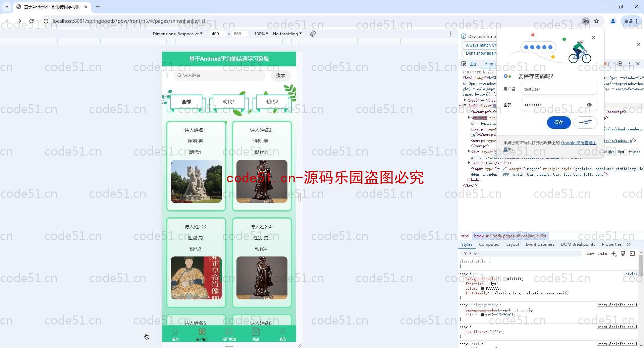
Task: Click the #333333 color swatch
Action: 483,288
